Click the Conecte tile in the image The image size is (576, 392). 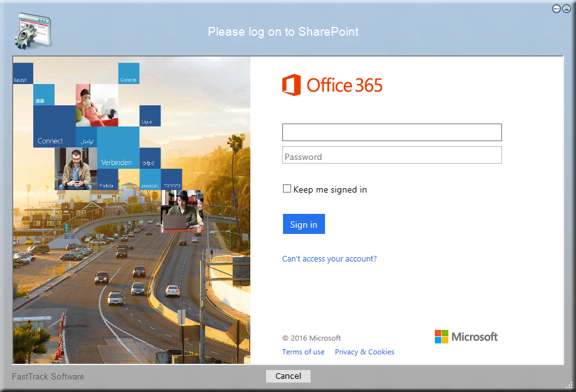pos(129,73)
